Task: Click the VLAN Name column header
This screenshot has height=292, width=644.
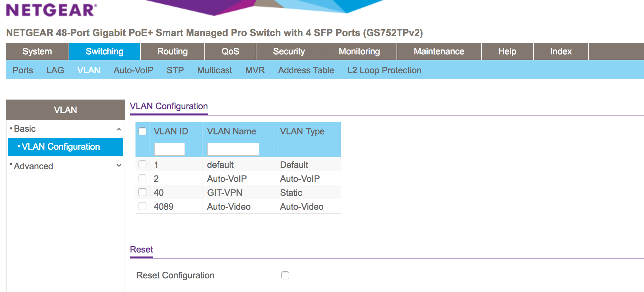Action: (x=239, y=131)
